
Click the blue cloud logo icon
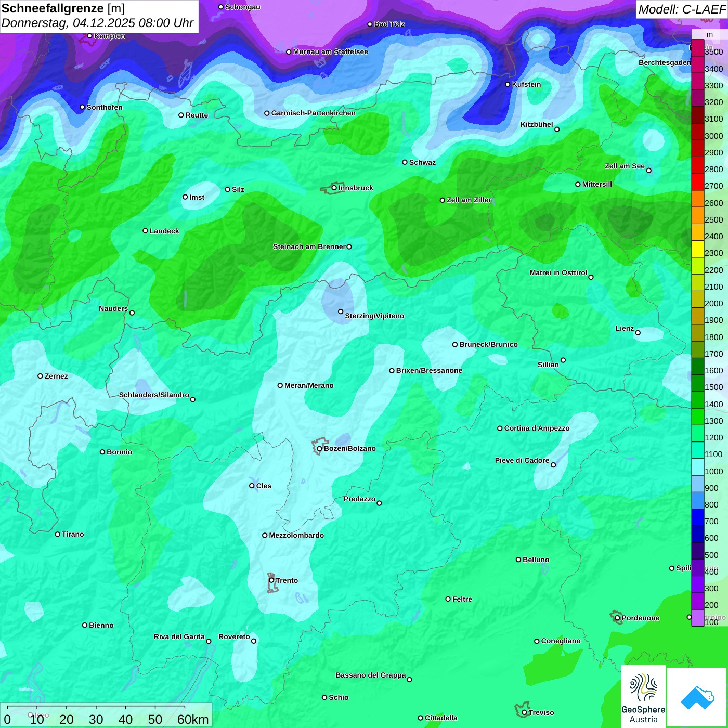coord(697,697)
